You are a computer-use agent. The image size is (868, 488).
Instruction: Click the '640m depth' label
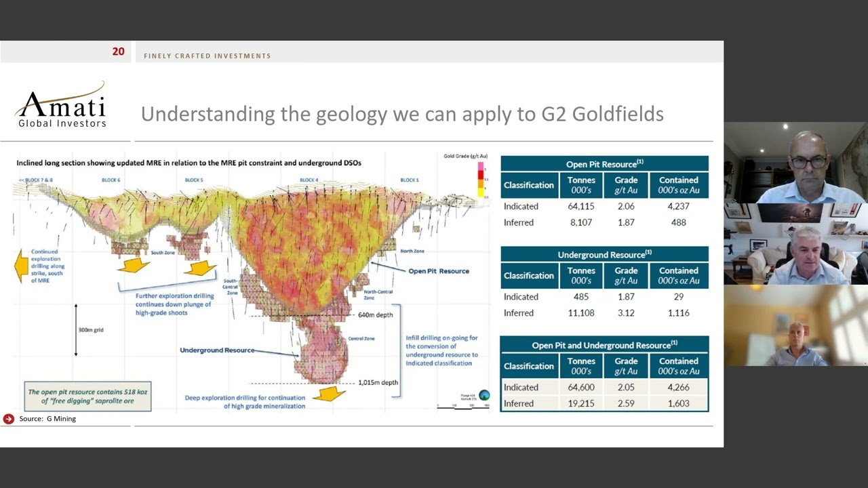pos(376,315)
